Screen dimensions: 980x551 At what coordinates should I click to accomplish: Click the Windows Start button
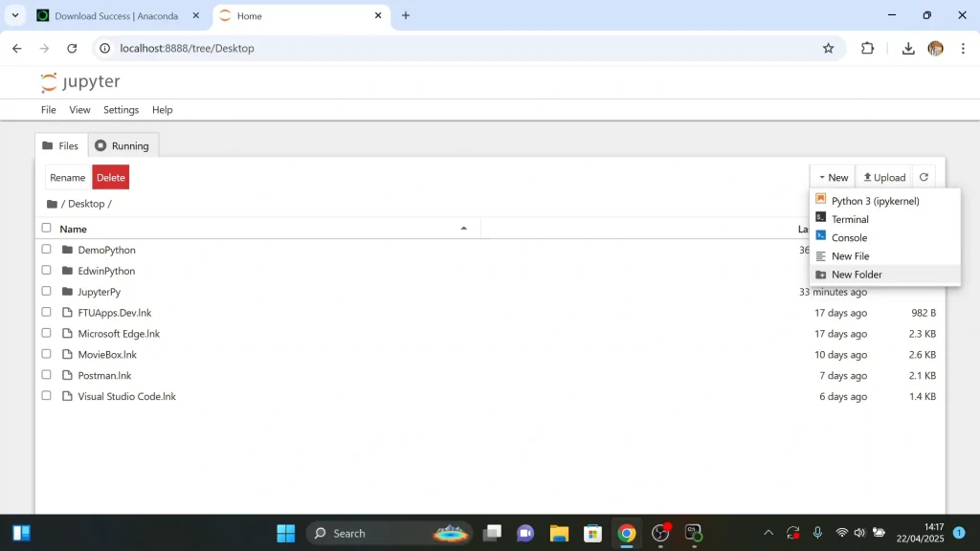pos(285,533)
